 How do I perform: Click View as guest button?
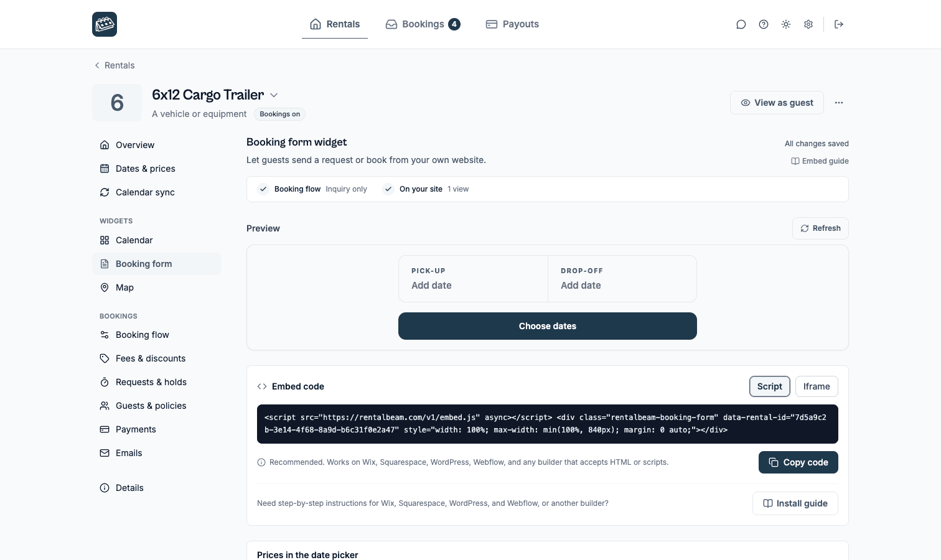pos(777,103)
